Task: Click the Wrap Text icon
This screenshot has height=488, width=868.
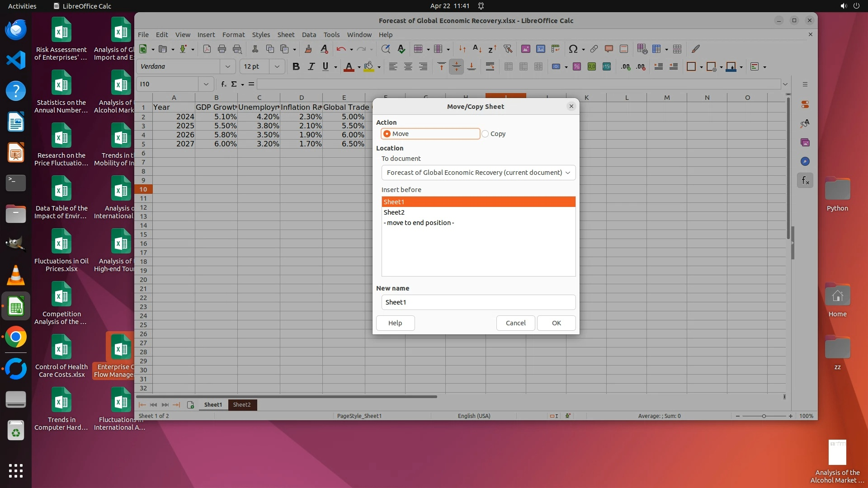Action: point(490,66)
